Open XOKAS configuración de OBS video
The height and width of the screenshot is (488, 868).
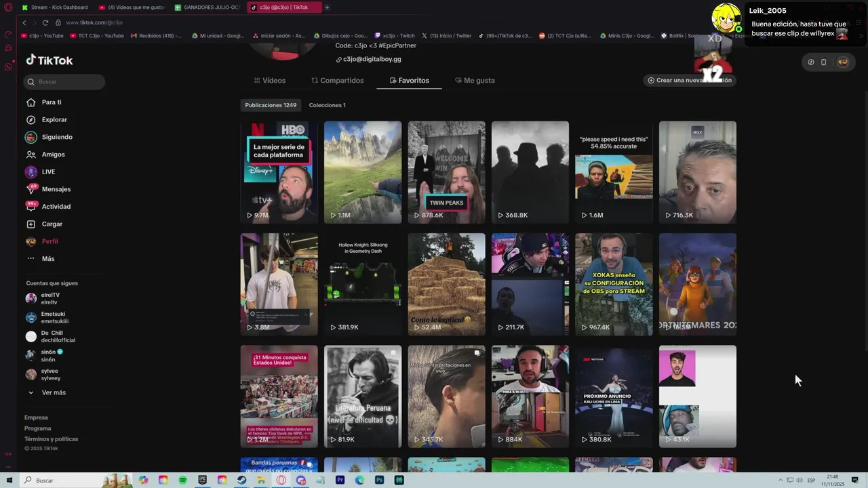point(614,284)
